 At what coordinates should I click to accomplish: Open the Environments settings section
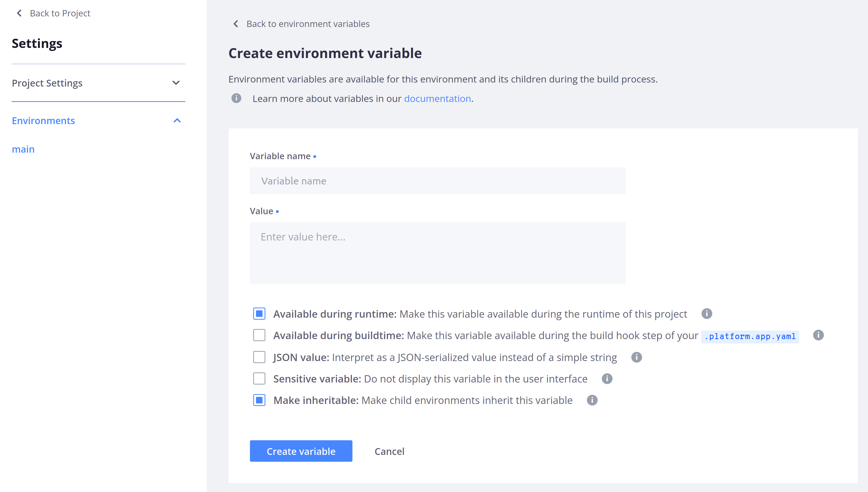click(x=43, y=121)
